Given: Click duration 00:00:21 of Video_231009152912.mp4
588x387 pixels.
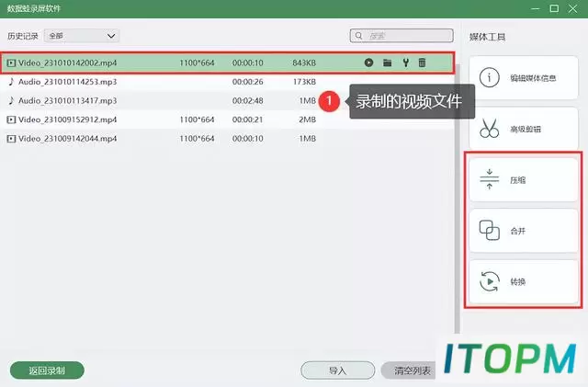Looking at the screenshot, I should (x=247, y=120).
